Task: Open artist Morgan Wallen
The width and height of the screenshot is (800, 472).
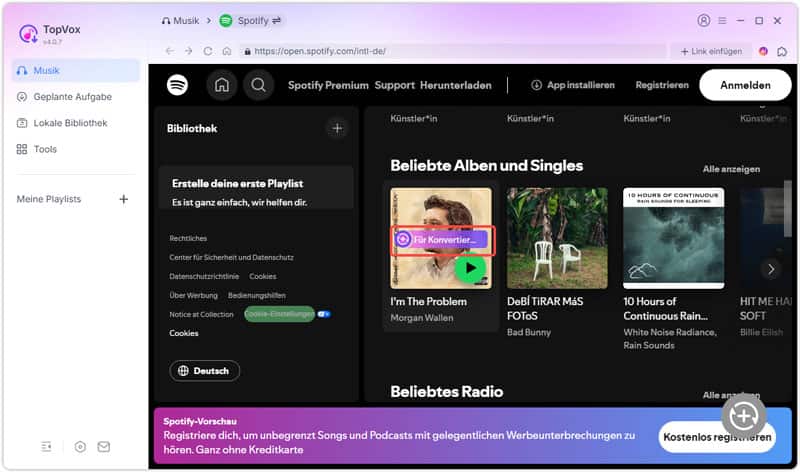Action: 422,318
